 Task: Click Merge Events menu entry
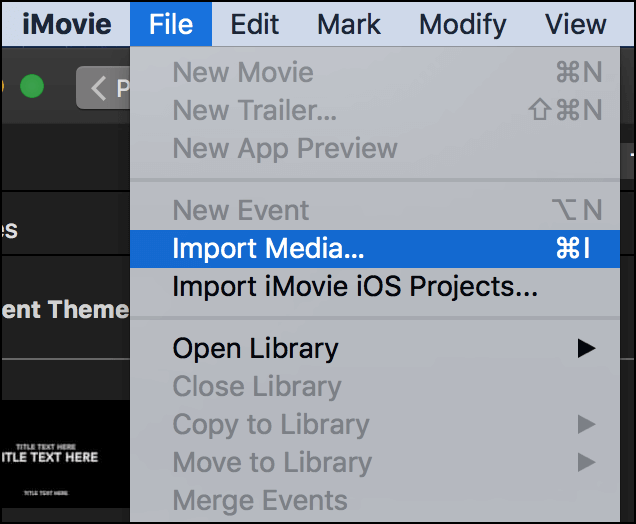(260, 500)
